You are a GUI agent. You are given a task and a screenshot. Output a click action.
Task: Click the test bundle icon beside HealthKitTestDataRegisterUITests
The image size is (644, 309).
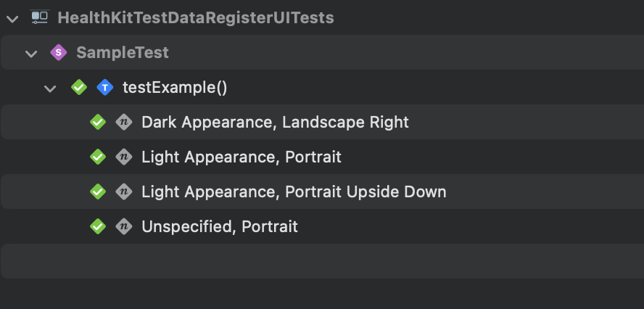[x=40, y=17]
